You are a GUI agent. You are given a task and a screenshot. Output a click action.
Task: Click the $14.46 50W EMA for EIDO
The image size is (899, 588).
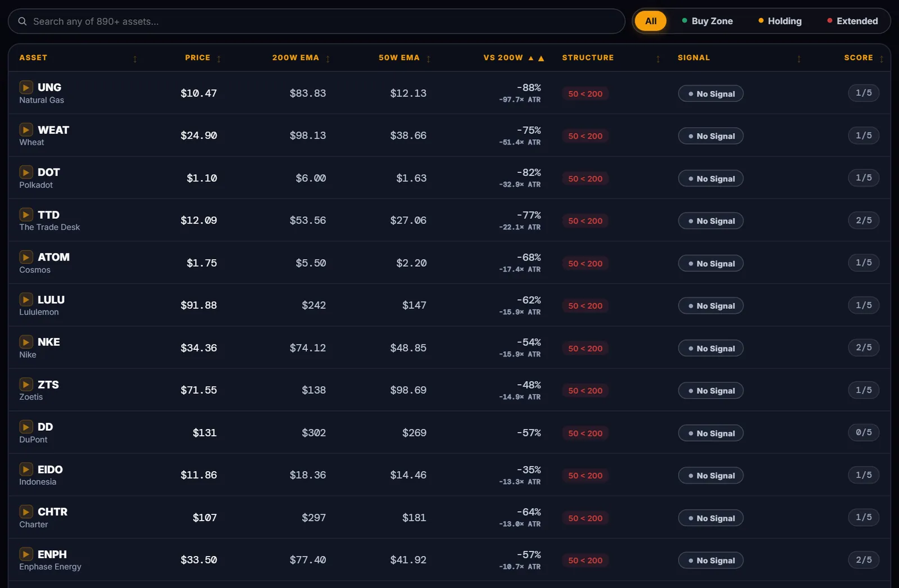408,475
